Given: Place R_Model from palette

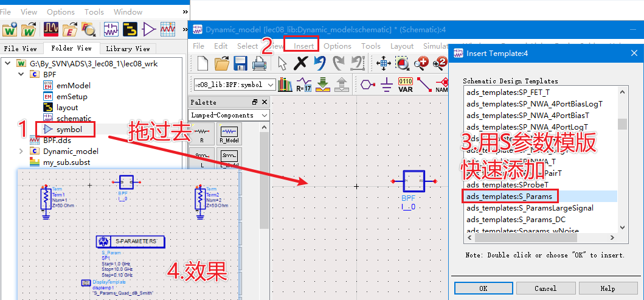Looking at the screenshot, I should click(x=229, y=134).
